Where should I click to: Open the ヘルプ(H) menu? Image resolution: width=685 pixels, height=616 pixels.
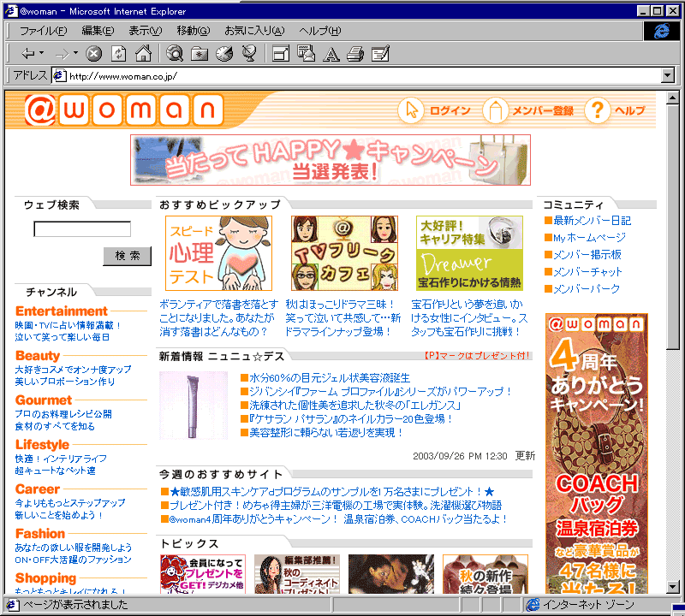point(319,31)
